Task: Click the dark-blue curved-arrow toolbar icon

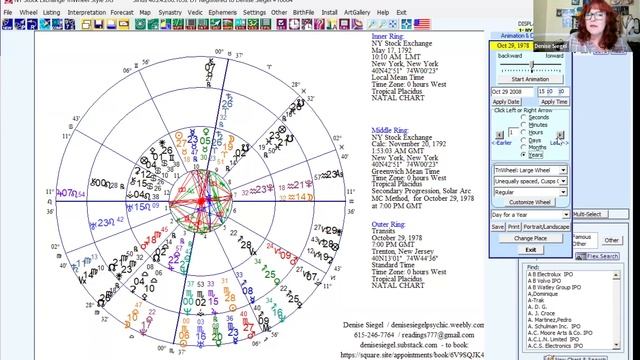Action: pos(32,24)
